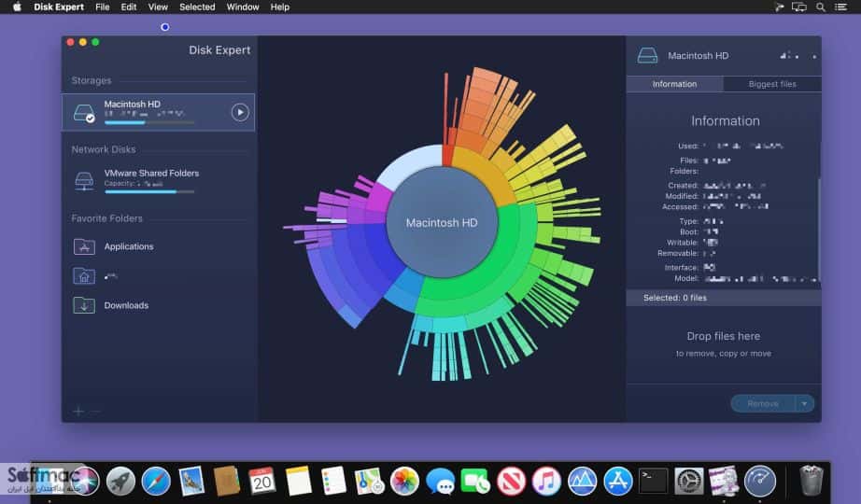Screen dimensions: 861x504
Task: Open Music app in the Dock
Action: coord(546,482)
